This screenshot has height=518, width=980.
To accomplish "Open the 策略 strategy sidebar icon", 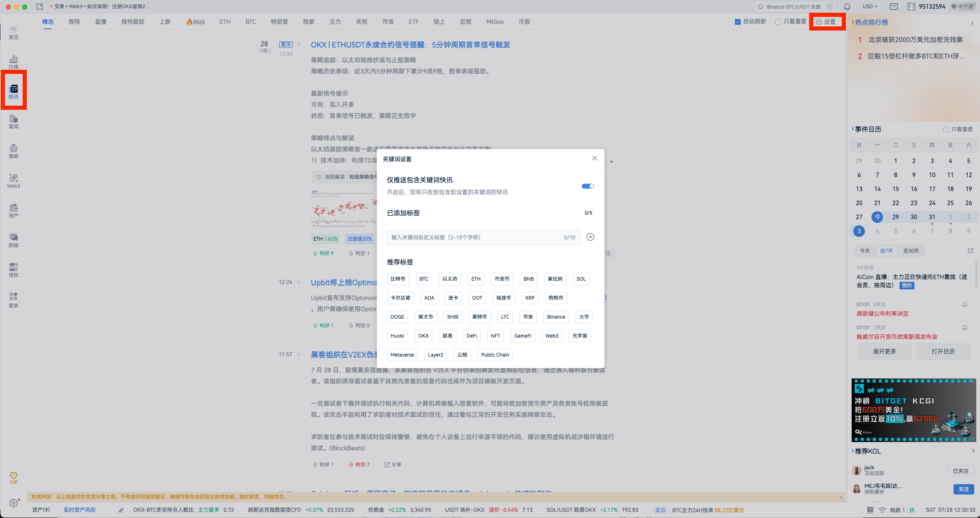I will [14, 151].
